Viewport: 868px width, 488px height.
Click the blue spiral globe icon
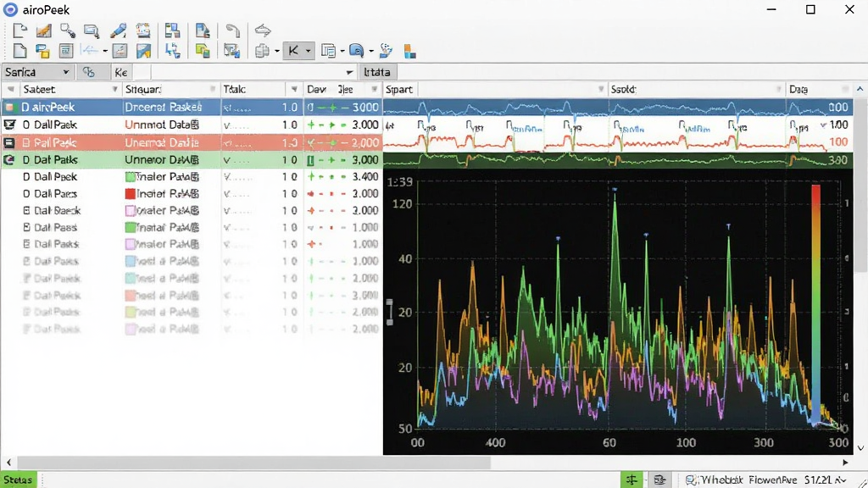click(356, 52)
